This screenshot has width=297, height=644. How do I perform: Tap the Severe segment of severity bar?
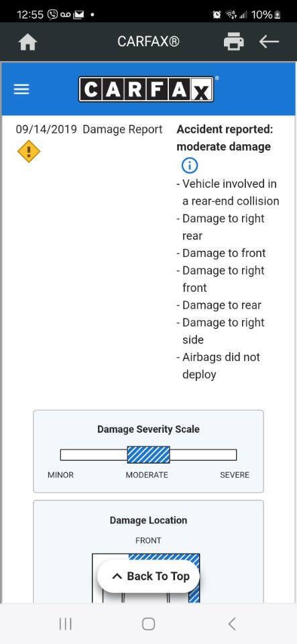coord(203,455)
